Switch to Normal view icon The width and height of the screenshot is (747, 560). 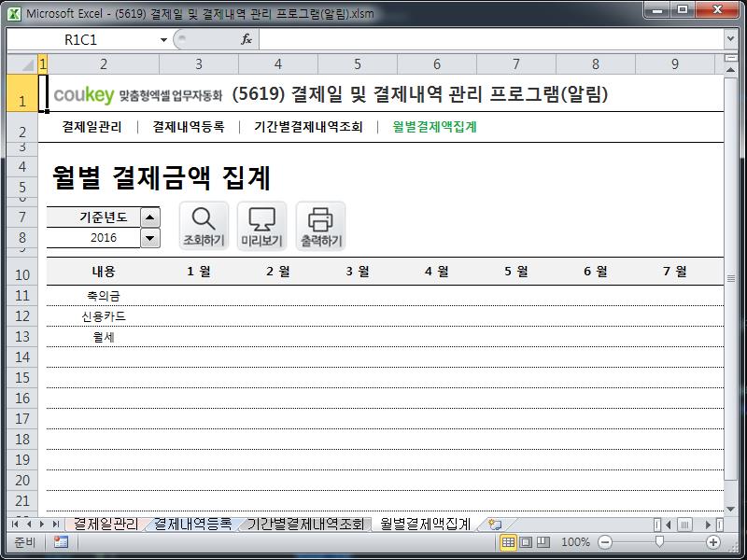508,542
